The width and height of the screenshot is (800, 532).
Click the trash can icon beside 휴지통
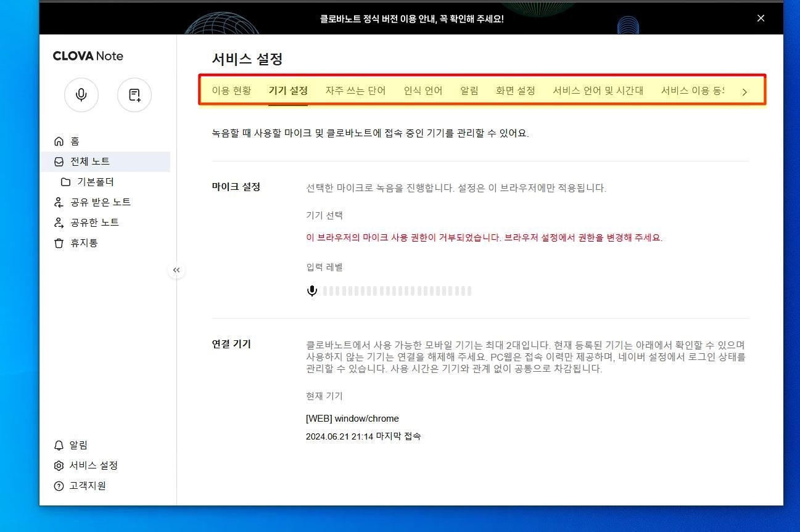[x=59, y=243]
